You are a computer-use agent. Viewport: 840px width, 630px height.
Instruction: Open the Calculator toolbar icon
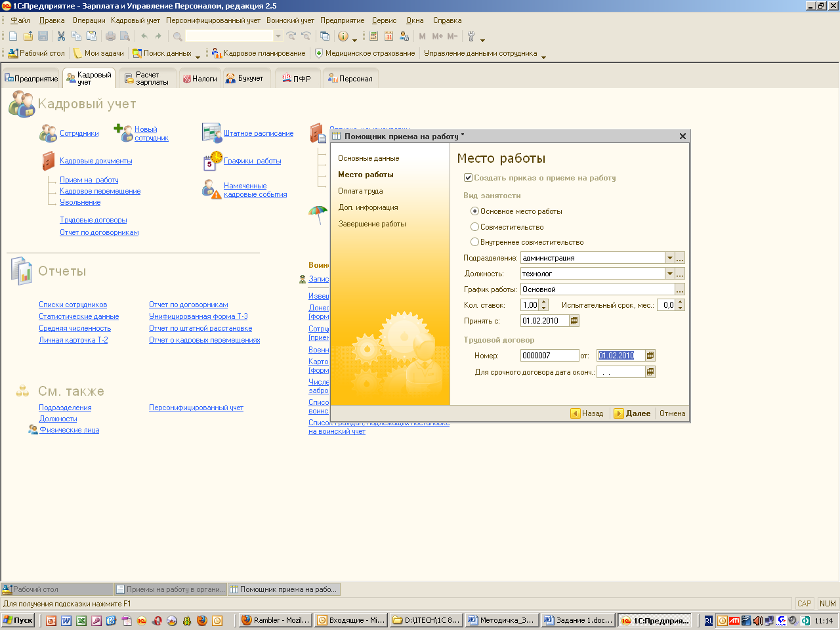[x=373, y=36]
